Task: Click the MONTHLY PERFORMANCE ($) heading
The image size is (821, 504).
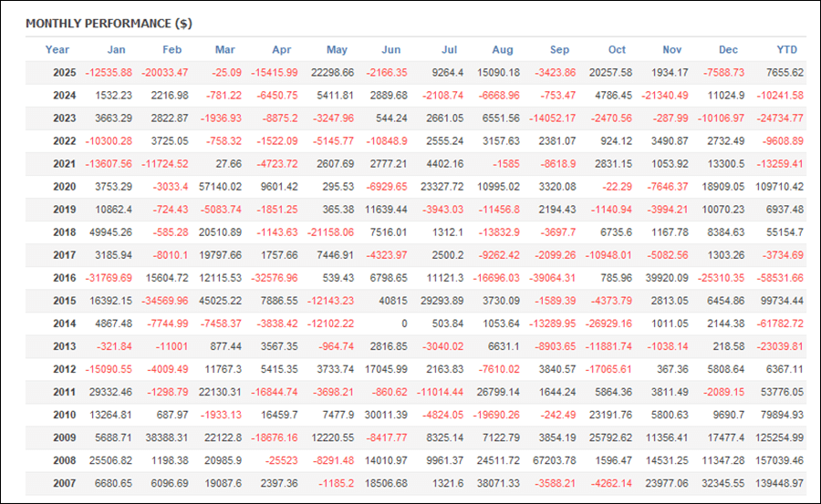Action: tap(109, 23)
